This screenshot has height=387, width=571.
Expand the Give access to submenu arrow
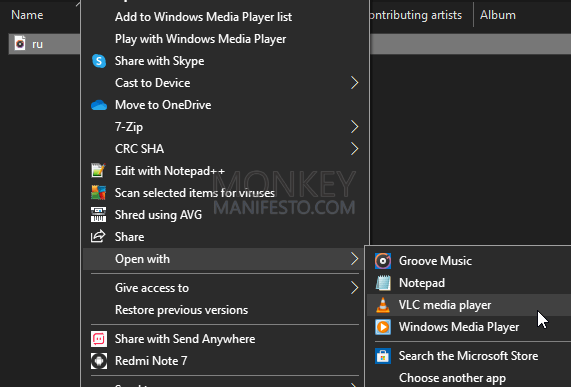pyautogui.click(x=354, y=288)
